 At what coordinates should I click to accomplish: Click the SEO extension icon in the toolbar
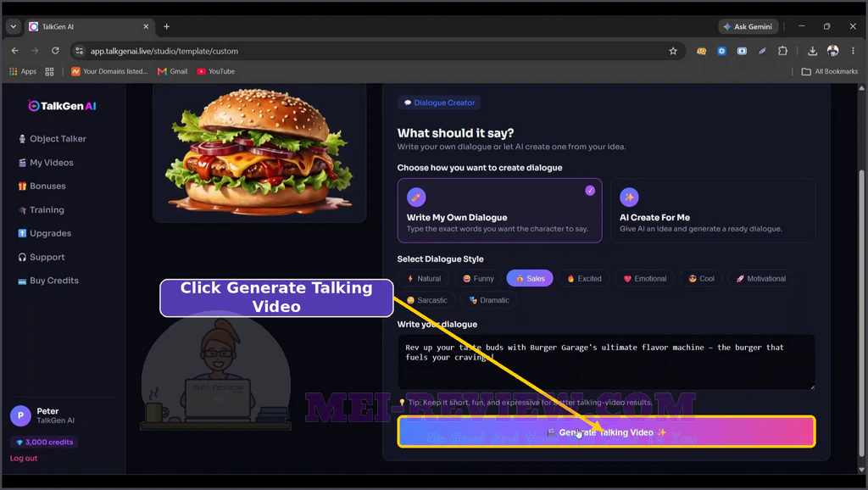(701, 51)
